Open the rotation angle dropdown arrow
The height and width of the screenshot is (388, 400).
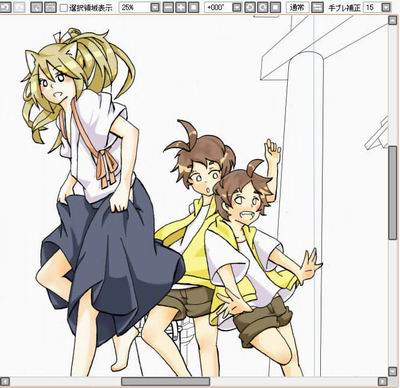[x=237, y=7]
